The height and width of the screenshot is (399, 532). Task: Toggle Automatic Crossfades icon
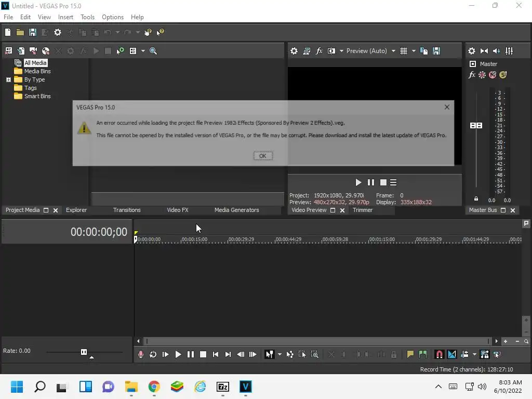click(452, 354)
